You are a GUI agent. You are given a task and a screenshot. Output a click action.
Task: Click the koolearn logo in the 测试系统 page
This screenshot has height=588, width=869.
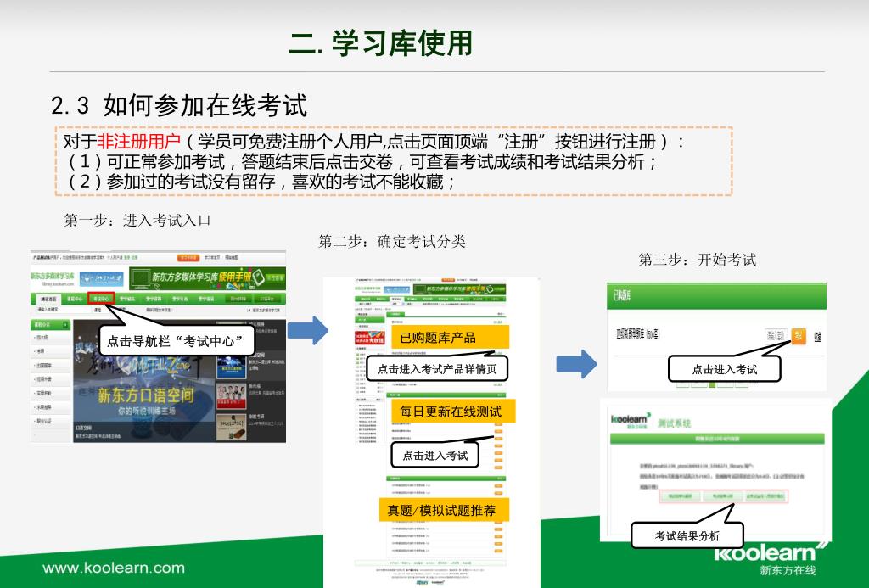631,421
